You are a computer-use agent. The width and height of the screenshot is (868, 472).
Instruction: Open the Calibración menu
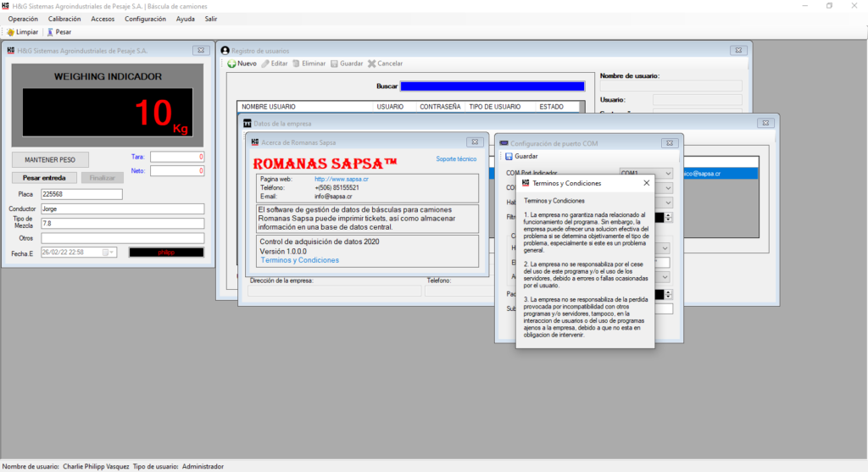pyautogui.click(x=64, y=19)
